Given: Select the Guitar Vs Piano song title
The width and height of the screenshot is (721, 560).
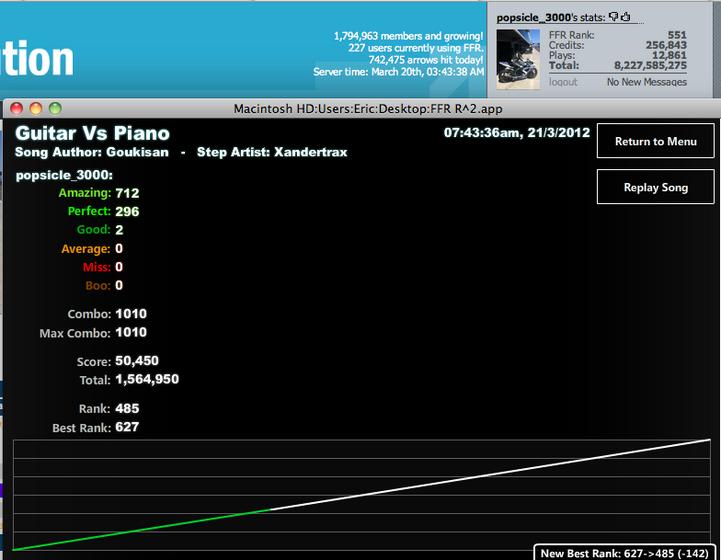Looking at the screenshot, I should [92, 133].
